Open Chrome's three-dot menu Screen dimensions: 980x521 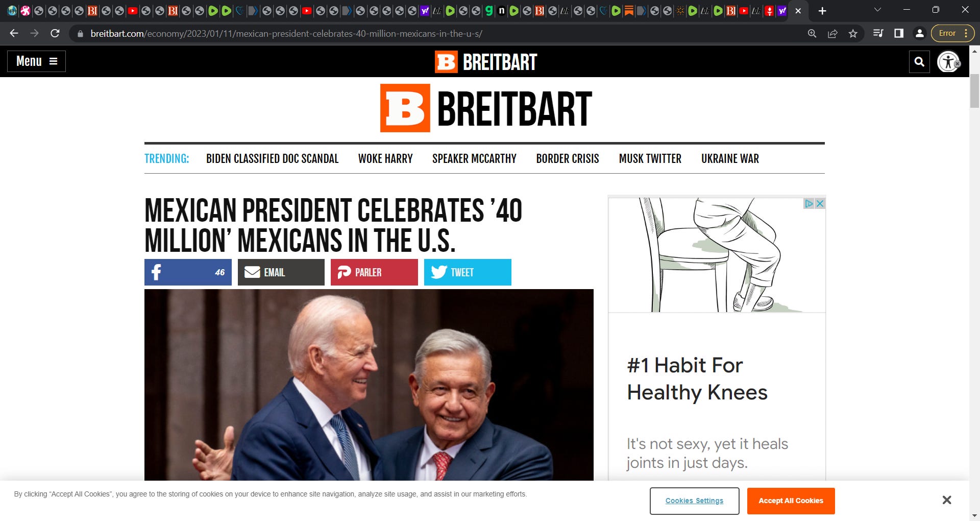click(x=966, y=33)
